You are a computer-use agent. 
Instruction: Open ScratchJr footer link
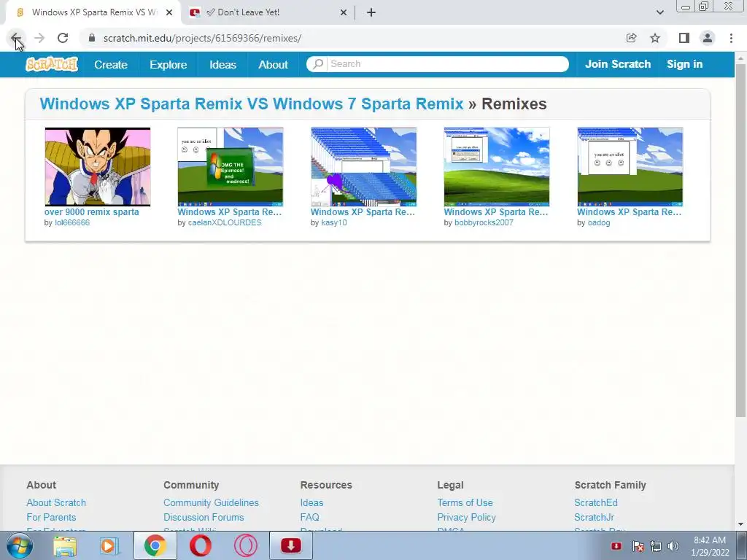(x=594, y=517)
